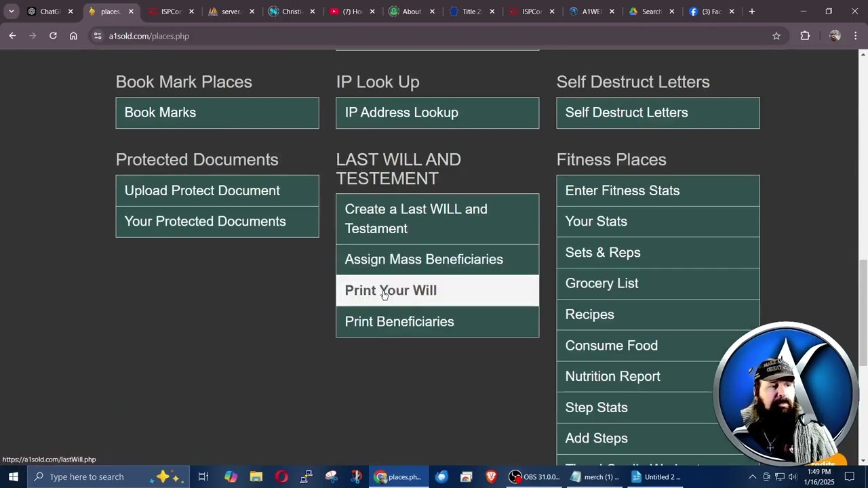Image resolution: width=868 pixels, height=488 pixels.
Task: Open the Chrome three-dot menu
Action: [856, 36]
